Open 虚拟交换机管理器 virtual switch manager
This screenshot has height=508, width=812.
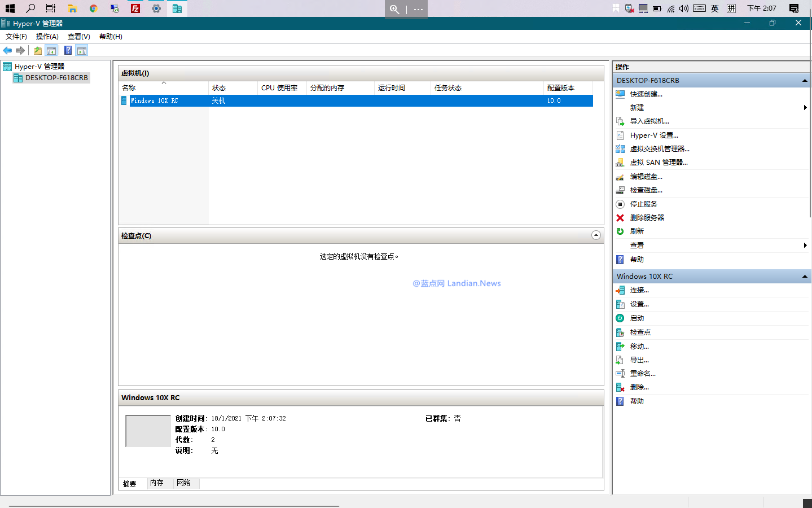tap(660, 149)
